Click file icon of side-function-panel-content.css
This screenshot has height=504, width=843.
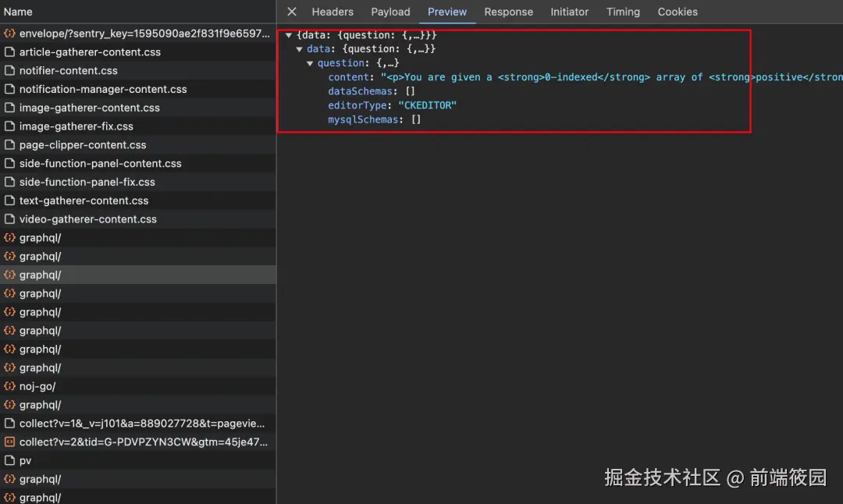(x=9, y=163)
